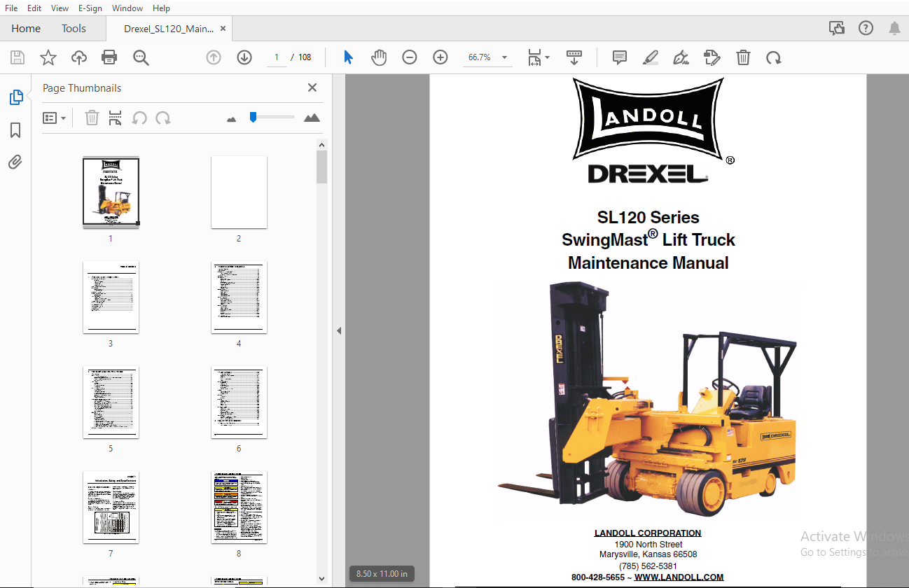Screen dimensions: 909x588
Task: Open the Edit menu
Action: click(x=34, y=8)
